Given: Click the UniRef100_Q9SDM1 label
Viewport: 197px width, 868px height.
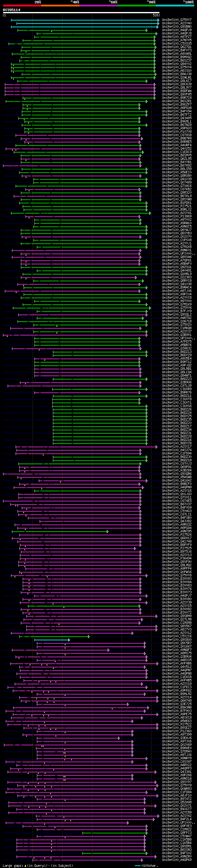Looking at the screenshot, I should (x=177, y=846).
